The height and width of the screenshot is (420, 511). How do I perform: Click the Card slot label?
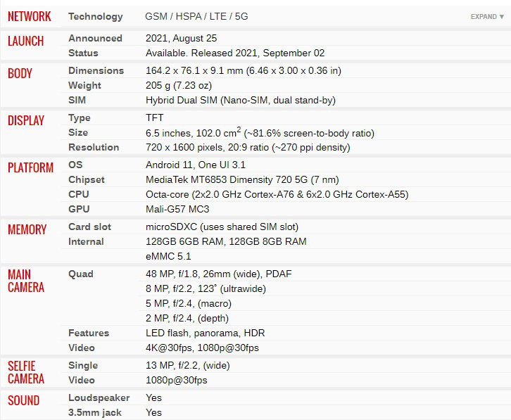pos(89,227)
